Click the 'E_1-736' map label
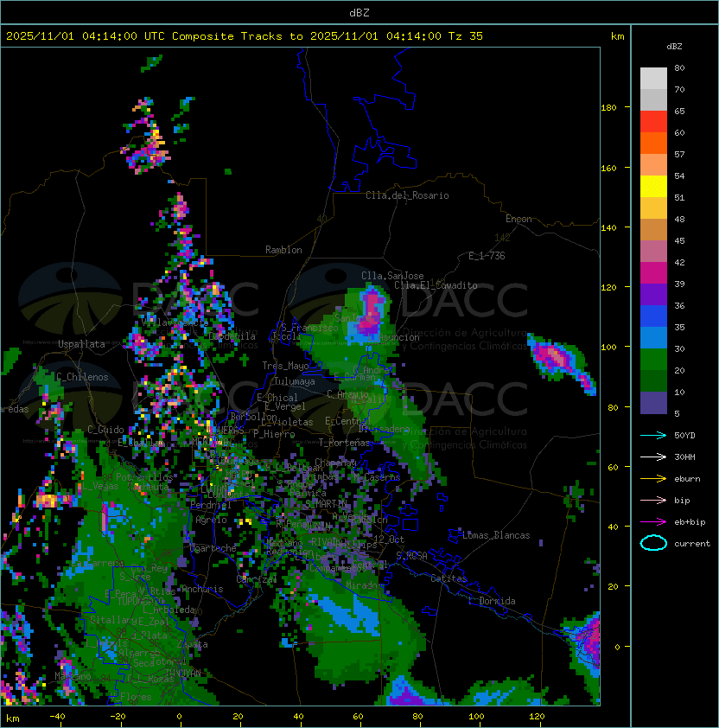 [487, 256]
